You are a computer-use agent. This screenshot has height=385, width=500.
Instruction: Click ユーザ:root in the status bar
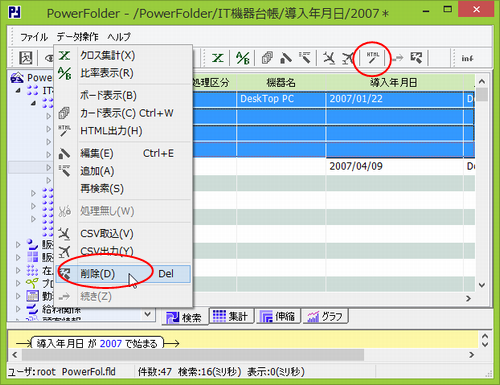point(32,372)
